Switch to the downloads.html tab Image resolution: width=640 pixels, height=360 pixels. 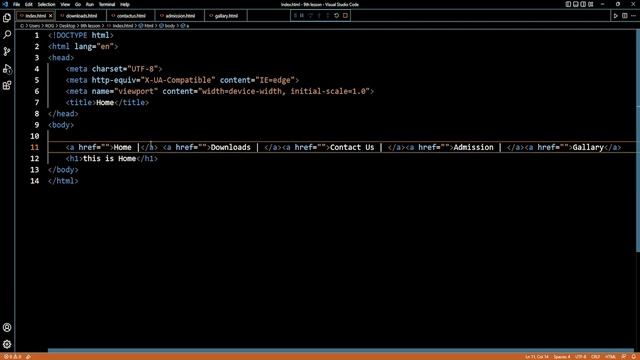[81, 16]
